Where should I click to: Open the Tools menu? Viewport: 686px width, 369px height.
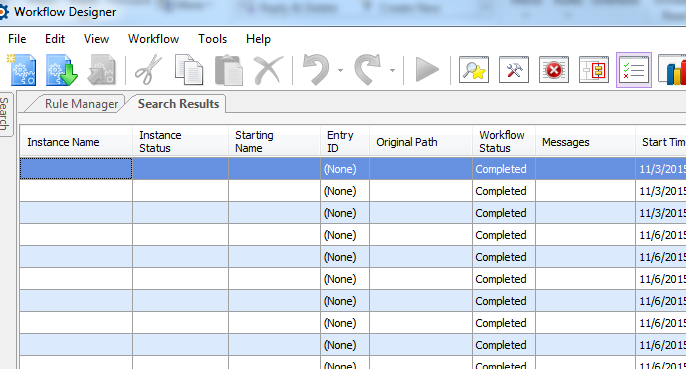[213, 39]
